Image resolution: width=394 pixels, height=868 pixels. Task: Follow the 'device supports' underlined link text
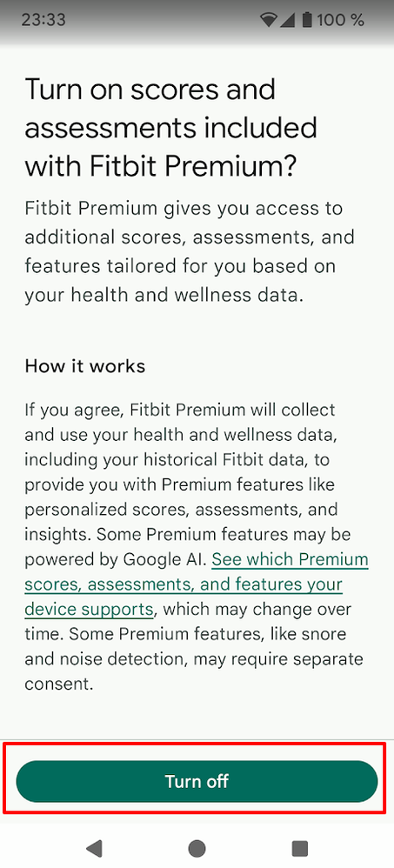click(x=89, y=610)
